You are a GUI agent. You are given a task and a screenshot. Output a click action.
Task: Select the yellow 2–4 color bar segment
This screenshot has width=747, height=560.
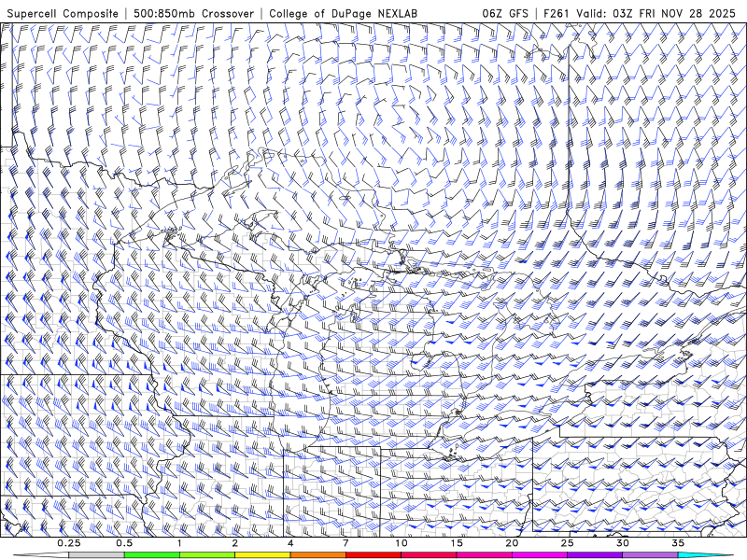point(262,555)
